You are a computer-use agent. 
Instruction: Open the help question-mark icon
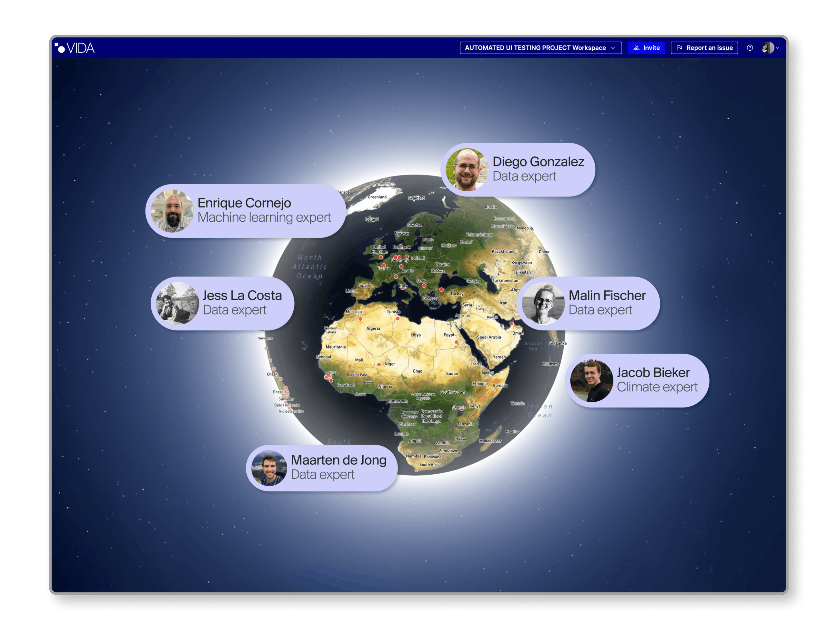[x=750, y=48]
